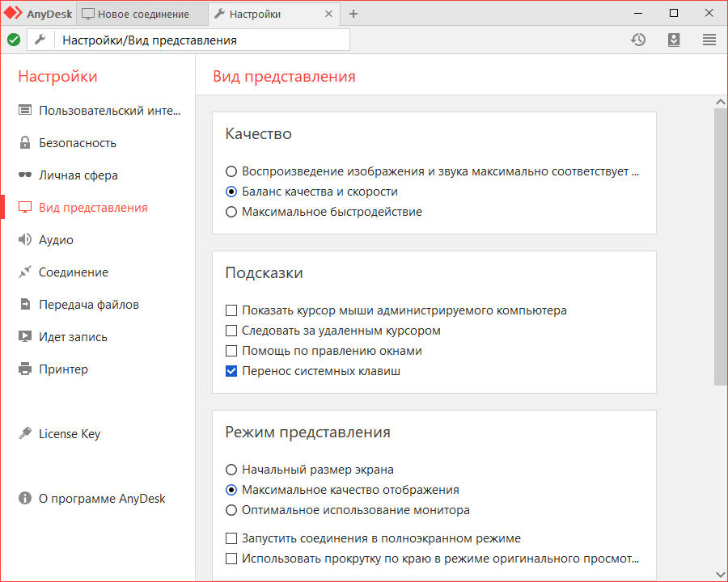
Task: Enable 'Показать курсор мыши' checkbox
Action: pyautogui.click(x=232, y=310)
